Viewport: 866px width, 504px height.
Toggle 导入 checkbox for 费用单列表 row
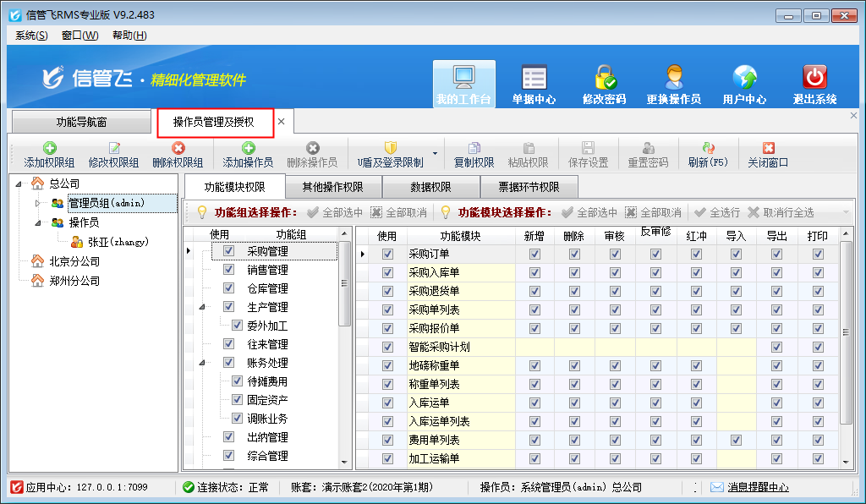pos(737,440)
